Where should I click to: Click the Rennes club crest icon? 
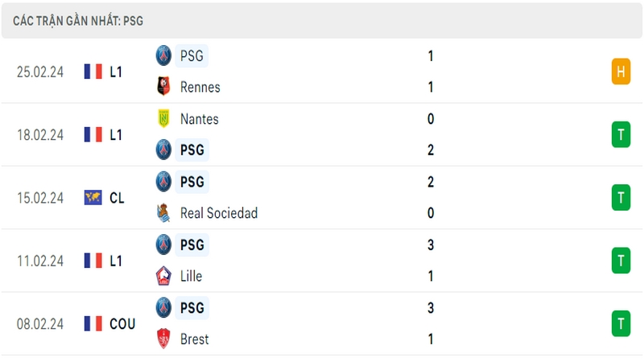click(163, 87)
